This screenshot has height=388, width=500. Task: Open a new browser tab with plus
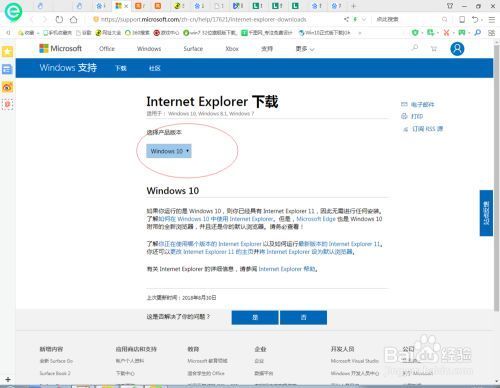click(x=354, y=6)
